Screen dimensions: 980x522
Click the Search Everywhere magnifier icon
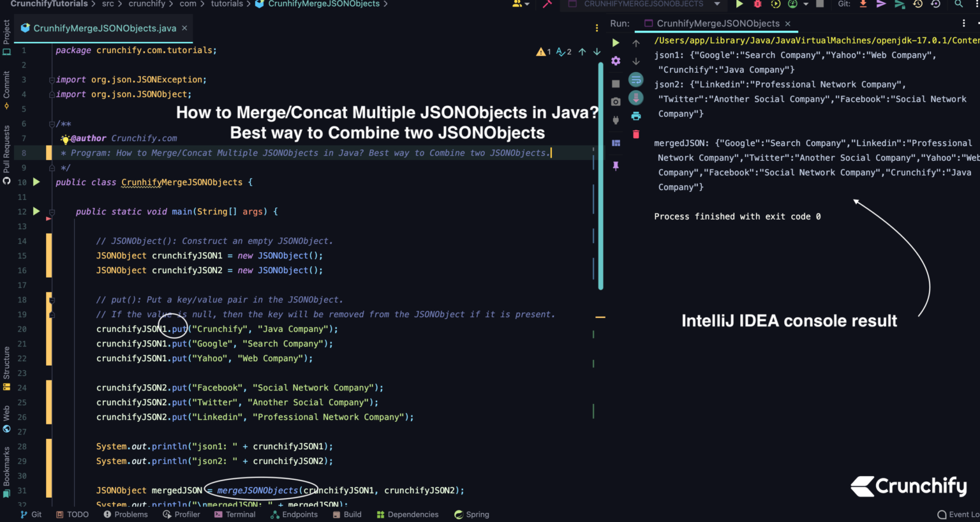pos(958,4)
